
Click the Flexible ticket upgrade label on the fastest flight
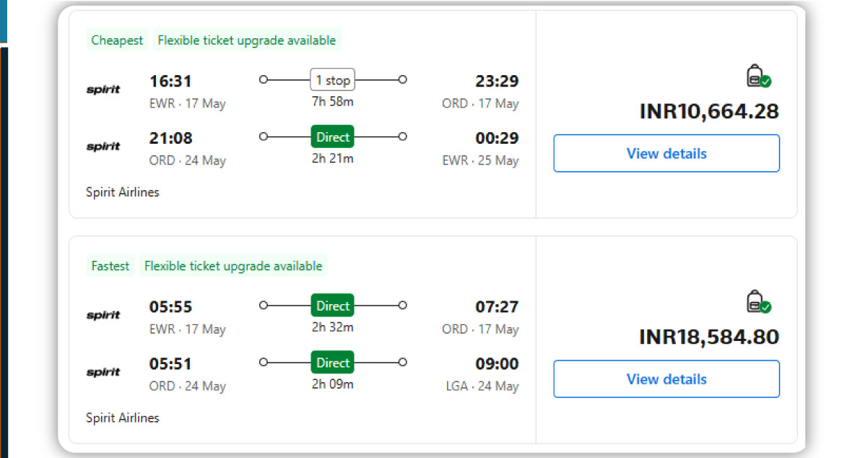pos(233,266)
